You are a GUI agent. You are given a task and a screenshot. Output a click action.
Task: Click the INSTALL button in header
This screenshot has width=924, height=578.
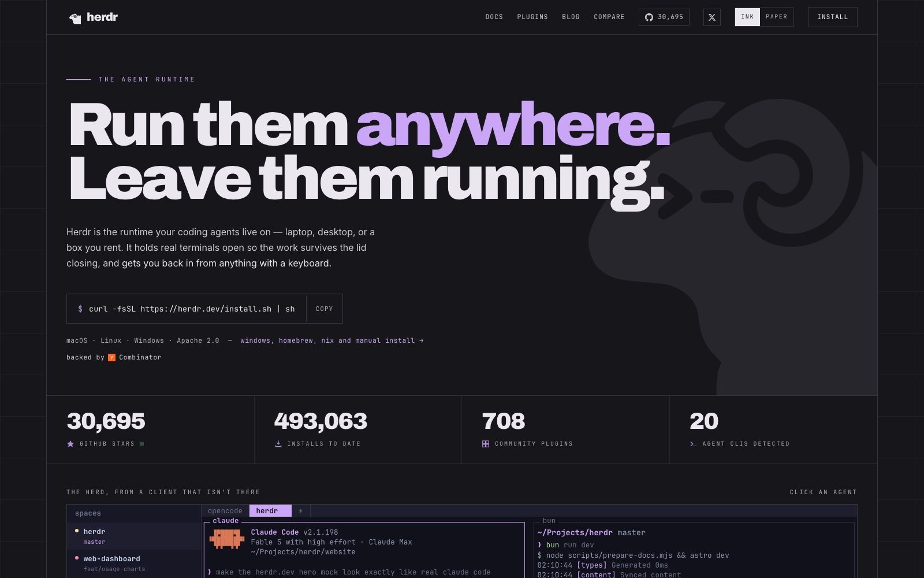(x=833, y=17)
